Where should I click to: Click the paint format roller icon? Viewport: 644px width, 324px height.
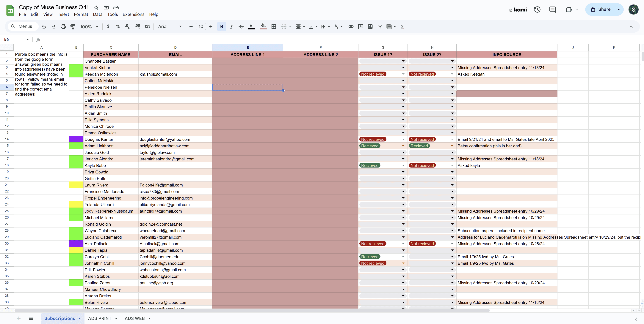pyautogui.click(x=73, y=26)
